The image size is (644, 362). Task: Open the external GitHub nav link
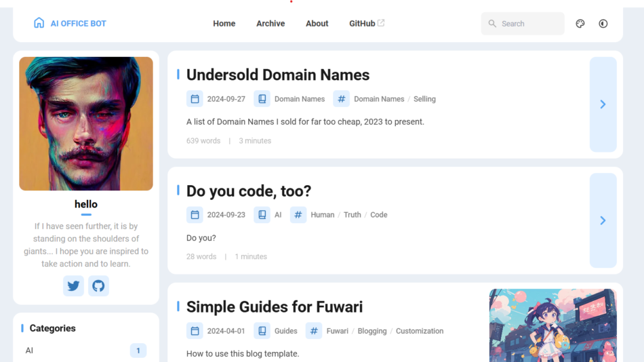tap(366, 24)
